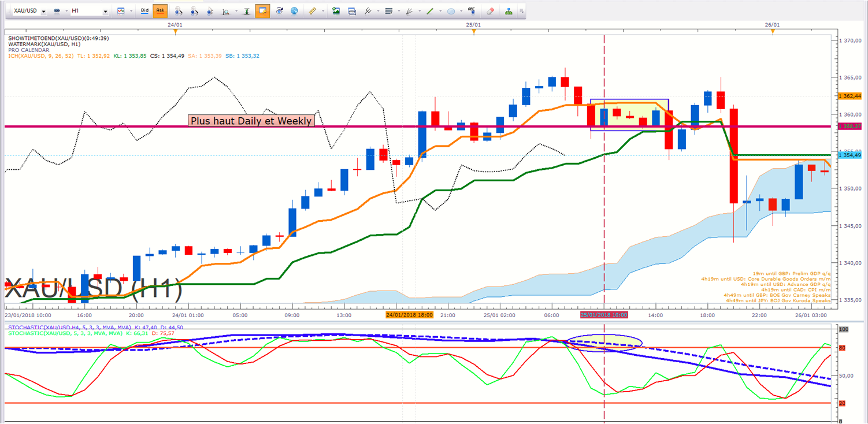This screenshot has height=424, width=868.
Task: Select the fan lines tool
Action: click(x=409, y=11)
